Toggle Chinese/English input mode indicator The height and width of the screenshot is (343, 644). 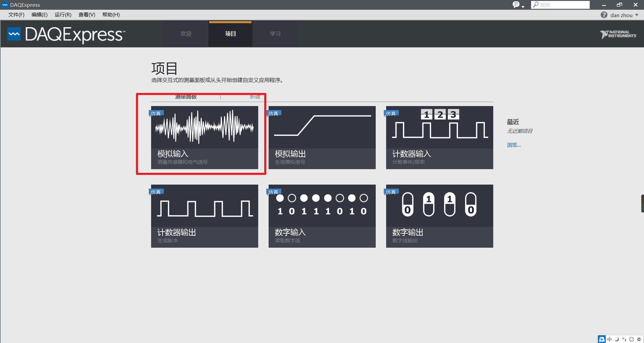point(610,339)
